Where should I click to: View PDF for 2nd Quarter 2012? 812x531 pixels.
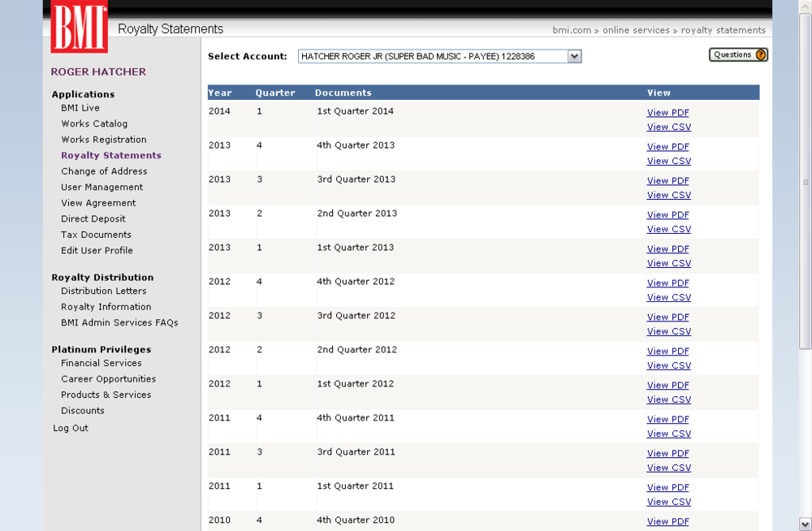668,352
